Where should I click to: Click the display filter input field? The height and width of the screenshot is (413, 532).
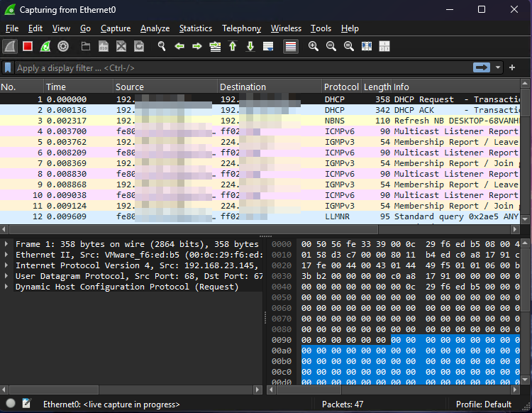pyautogui.click(x=243, y=68)
